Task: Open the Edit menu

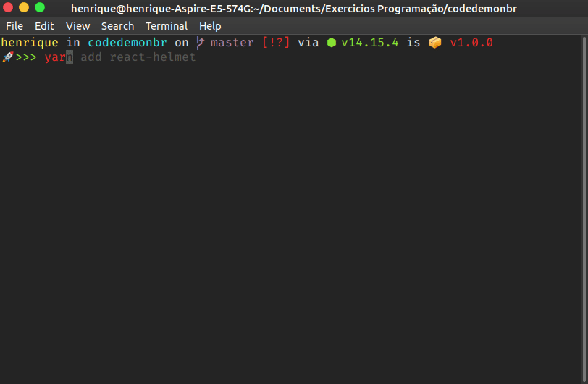Action: [44, 26]
